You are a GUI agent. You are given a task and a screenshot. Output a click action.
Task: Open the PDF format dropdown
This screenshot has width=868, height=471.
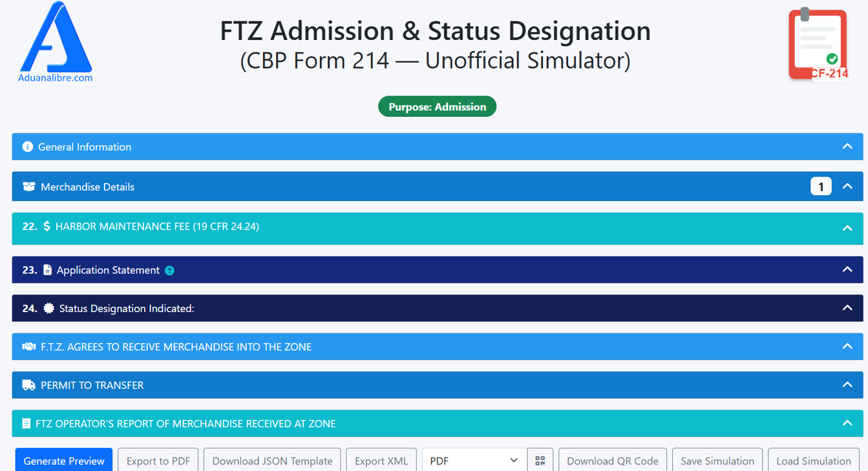point(474,461)
